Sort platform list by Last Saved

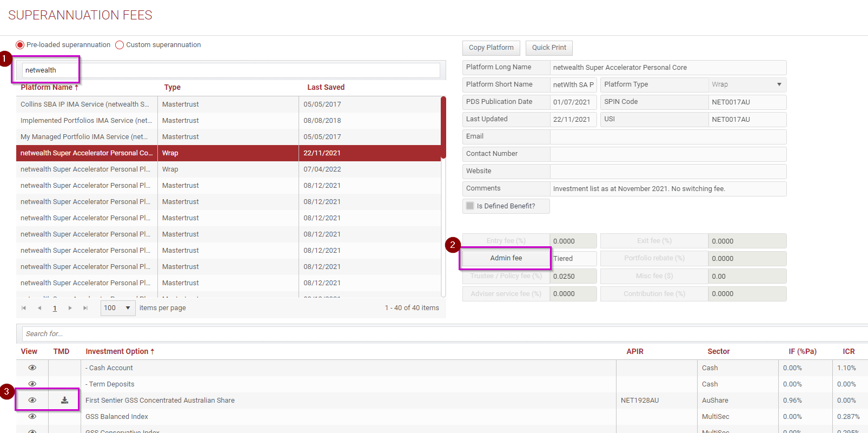[x=326, y=87]
